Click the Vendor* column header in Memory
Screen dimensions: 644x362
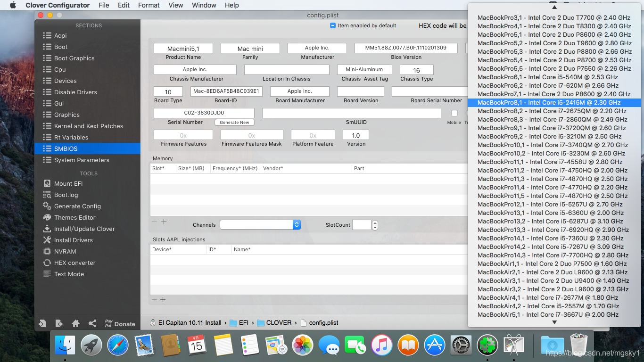click(306, 168)
